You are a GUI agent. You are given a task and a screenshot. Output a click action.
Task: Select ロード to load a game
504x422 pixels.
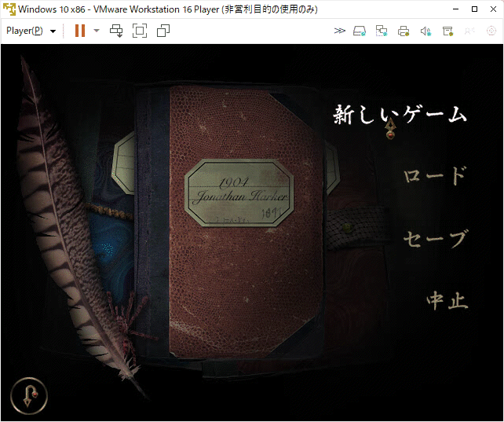tap(435, 175)
